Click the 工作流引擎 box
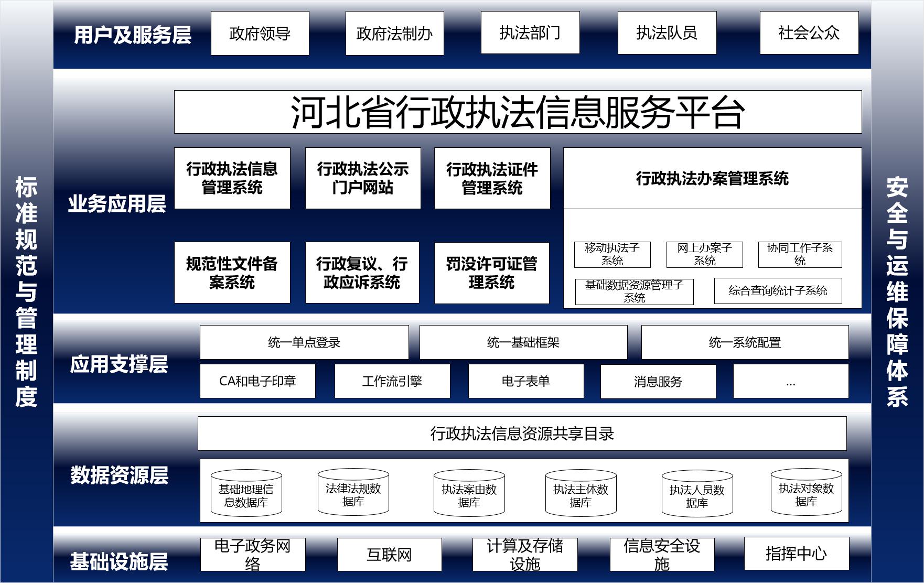924x585 pixels. (392, 381)
